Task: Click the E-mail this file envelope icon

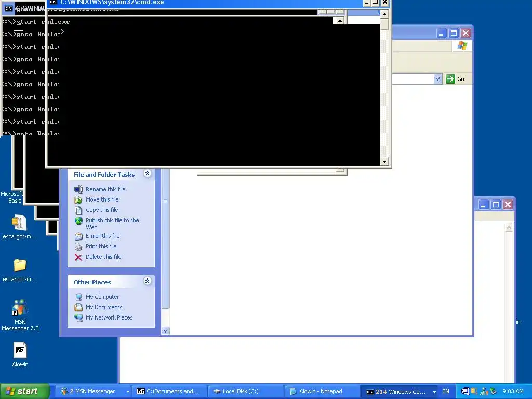Action: [78, 236]
